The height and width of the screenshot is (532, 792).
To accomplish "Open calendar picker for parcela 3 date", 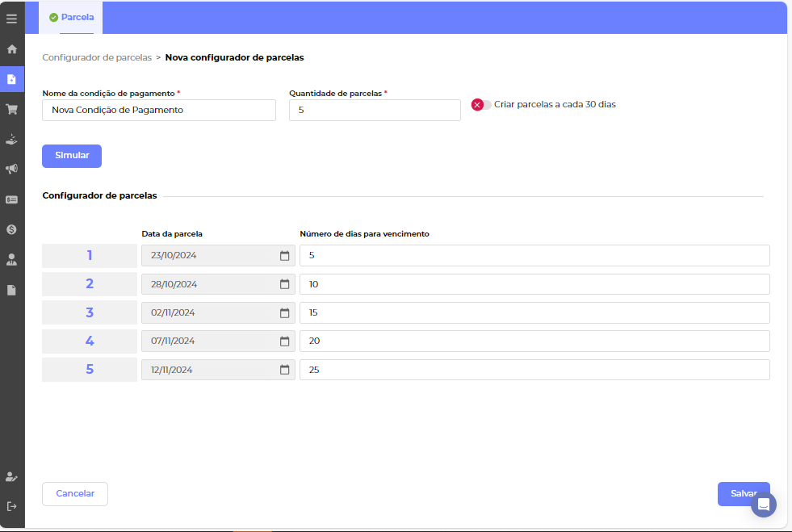I will click(x=284, y=313).
